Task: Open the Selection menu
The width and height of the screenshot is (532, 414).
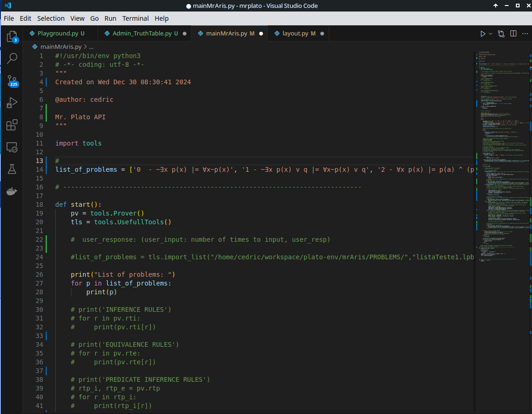Action: (x=51, y=18)
